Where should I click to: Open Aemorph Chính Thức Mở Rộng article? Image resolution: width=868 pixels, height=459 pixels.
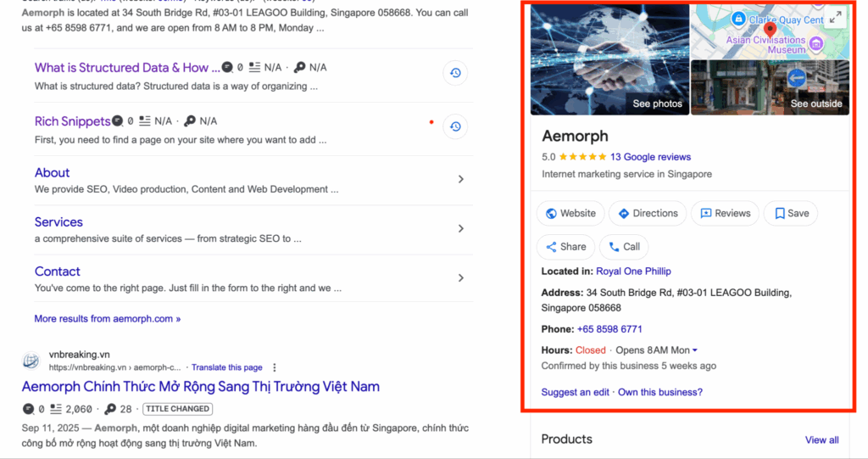(x=200, y=386)
